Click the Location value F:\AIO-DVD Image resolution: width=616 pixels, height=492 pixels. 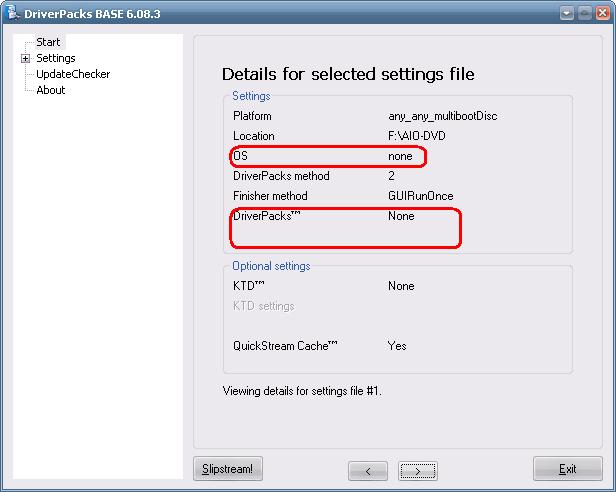417,136
